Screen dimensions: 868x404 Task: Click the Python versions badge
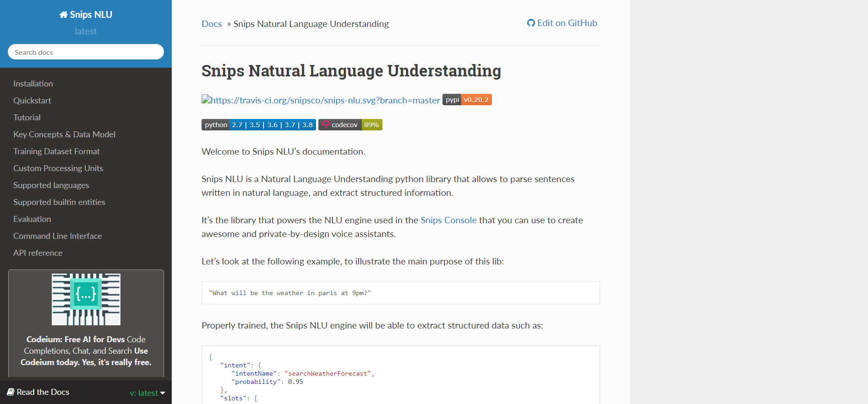tap(259, 125)
